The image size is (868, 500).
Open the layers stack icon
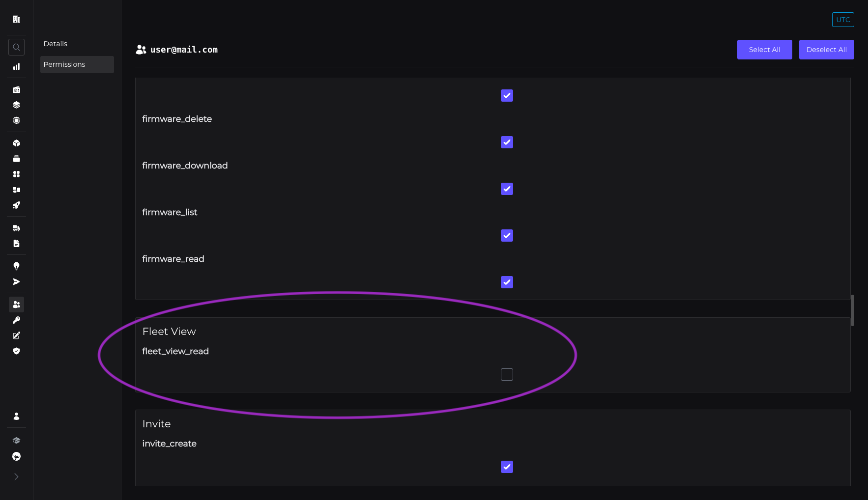(16, 105)
